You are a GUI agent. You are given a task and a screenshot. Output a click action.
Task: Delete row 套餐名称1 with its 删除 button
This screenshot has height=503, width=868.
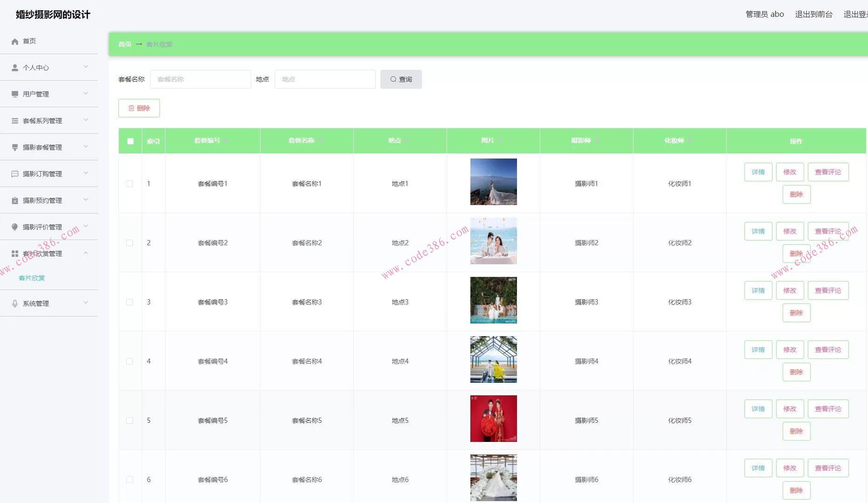[796, 194]
